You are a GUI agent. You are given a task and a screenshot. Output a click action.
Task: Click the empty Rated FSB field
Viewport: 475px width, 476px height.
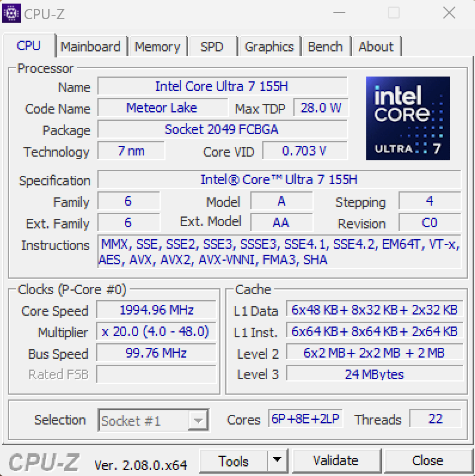[156, 374]
